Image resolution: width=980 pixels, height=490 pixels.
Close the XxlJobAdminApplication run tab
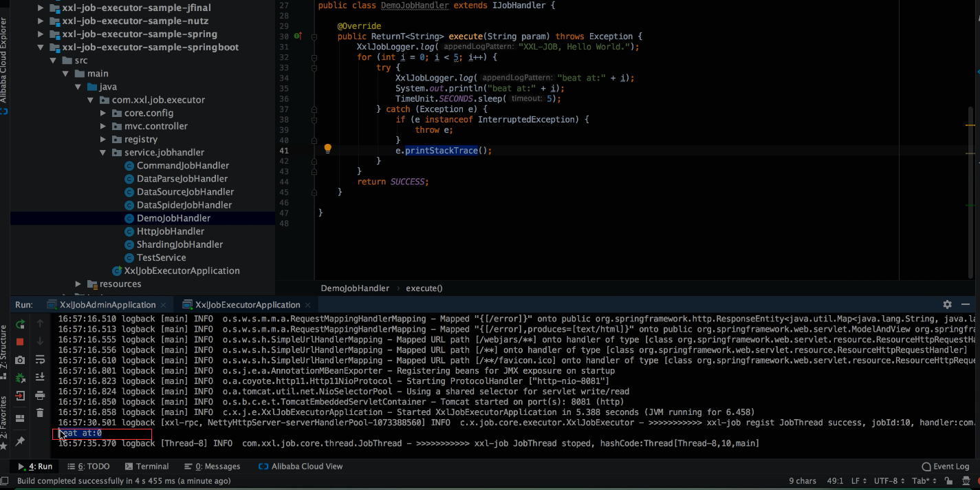point(163,305)
